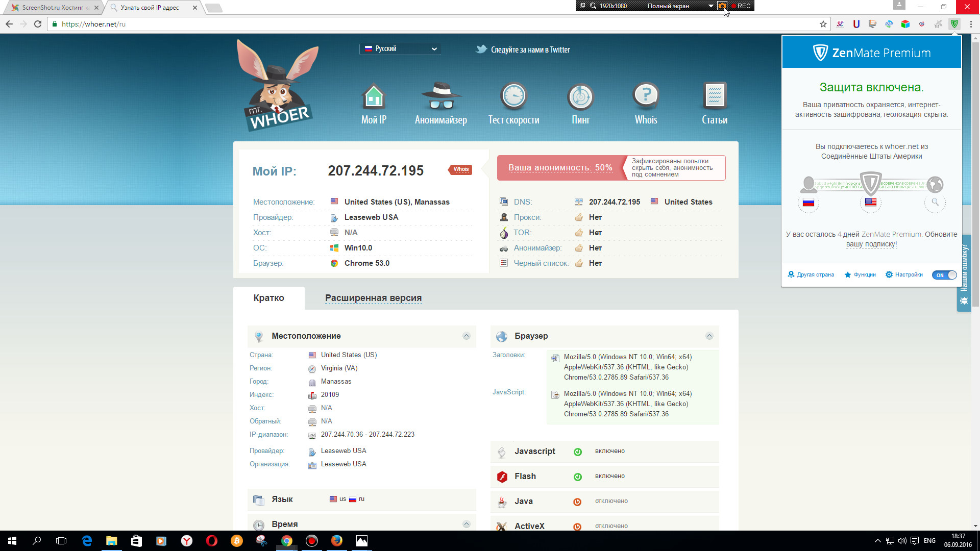Collapse the Время section

coord(466,524)
